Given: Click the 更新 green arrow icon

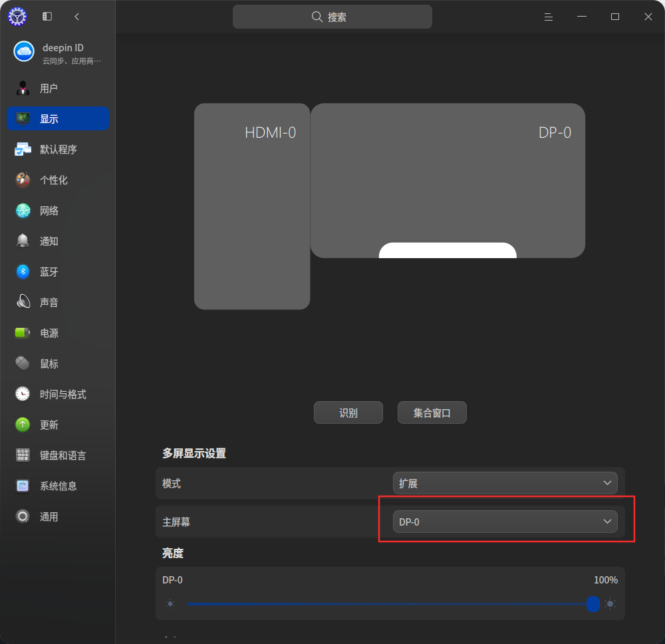Looking at the screenshot, I should tap(23, 424).
